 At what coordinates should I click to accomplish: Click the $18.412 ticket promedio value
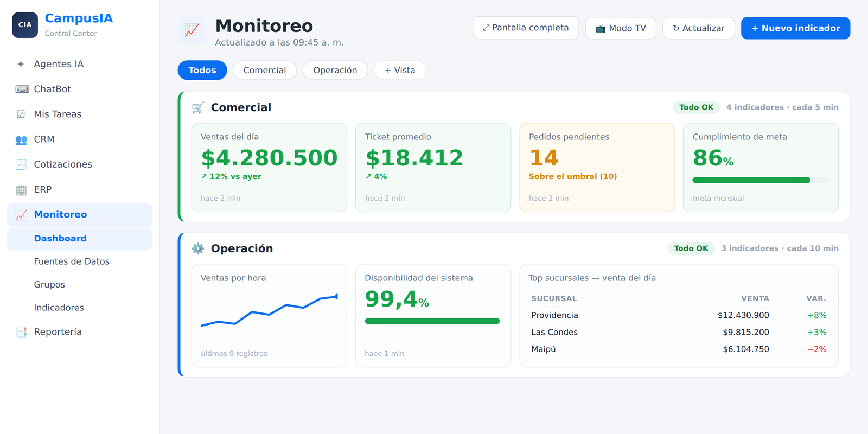[414, 158]
